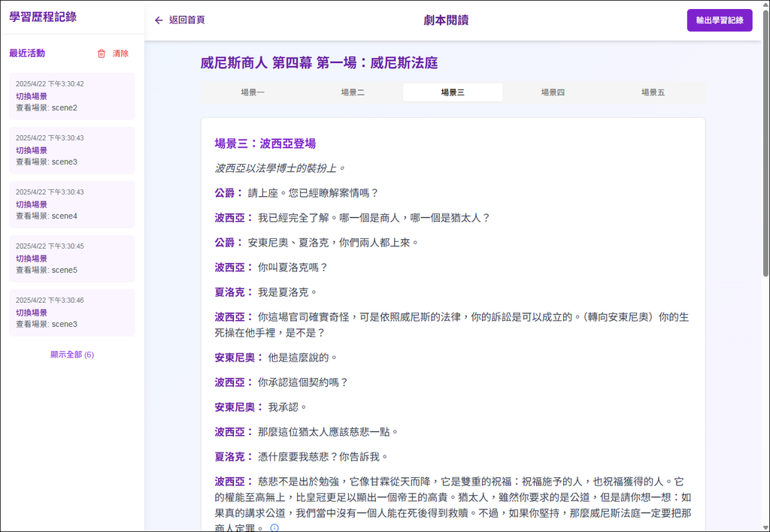Click the 輸出學習記錄 button

point(720,20)
